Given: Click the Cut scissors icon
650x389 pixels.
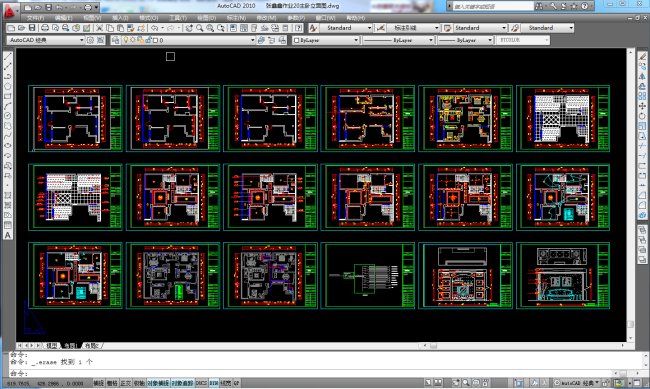Looking at the screenshot, I should point(99,28).
